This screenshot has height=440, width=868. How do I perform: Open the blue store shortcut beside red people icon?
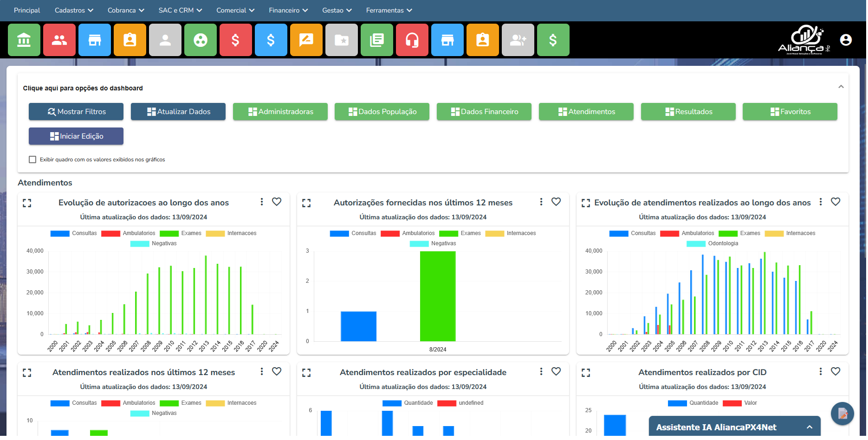[95, 40]
